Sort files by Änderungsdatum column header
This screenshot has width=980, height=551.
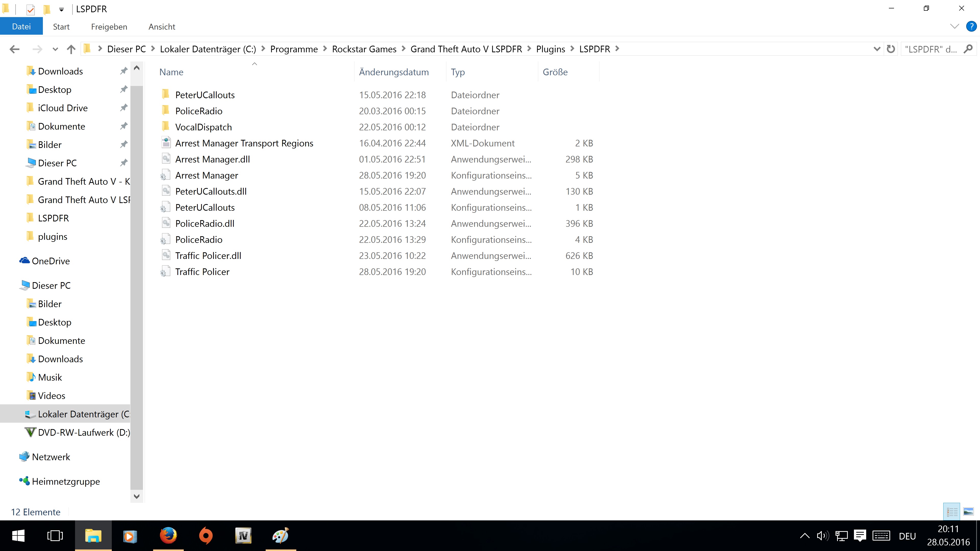pyautogui.click(x=393, y=72)
